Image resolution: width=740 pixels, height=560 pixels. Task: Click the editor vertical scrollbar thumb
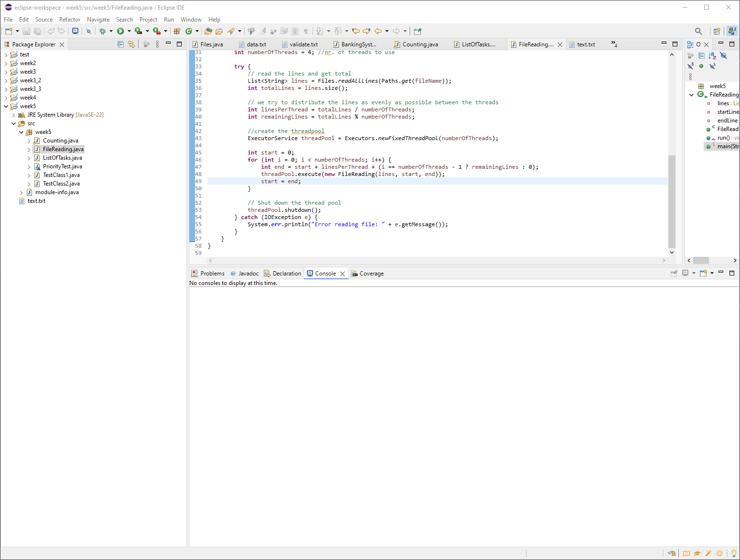(x=672, y=201)
